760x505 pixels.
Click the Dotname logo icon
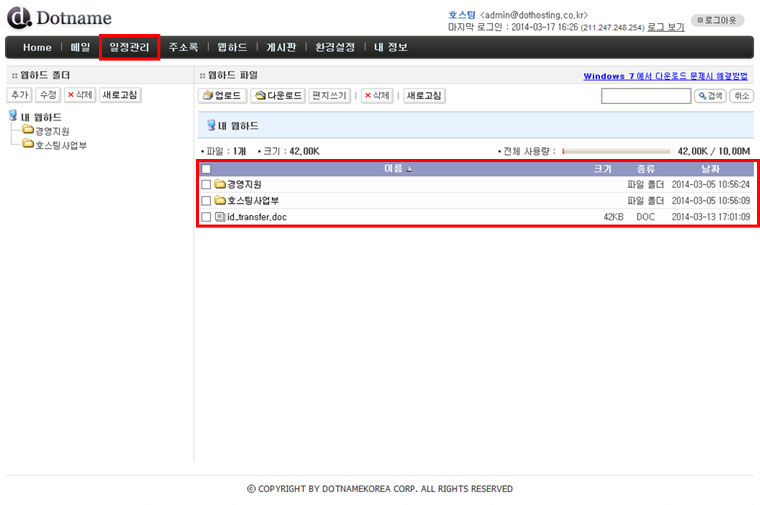[19, 18]
